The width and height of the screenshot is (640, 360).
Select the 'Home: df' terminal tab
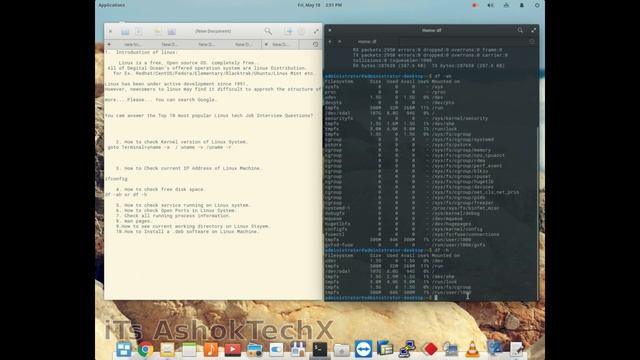point(367,41)
